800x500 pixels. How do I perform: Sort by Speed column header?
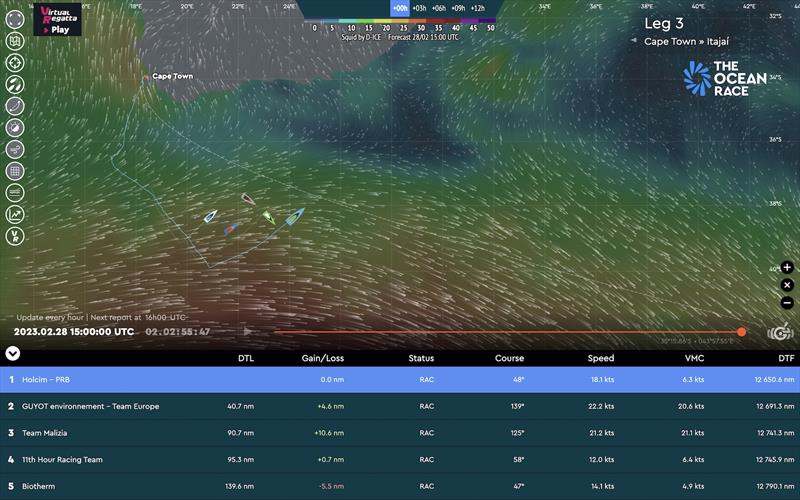601,358
